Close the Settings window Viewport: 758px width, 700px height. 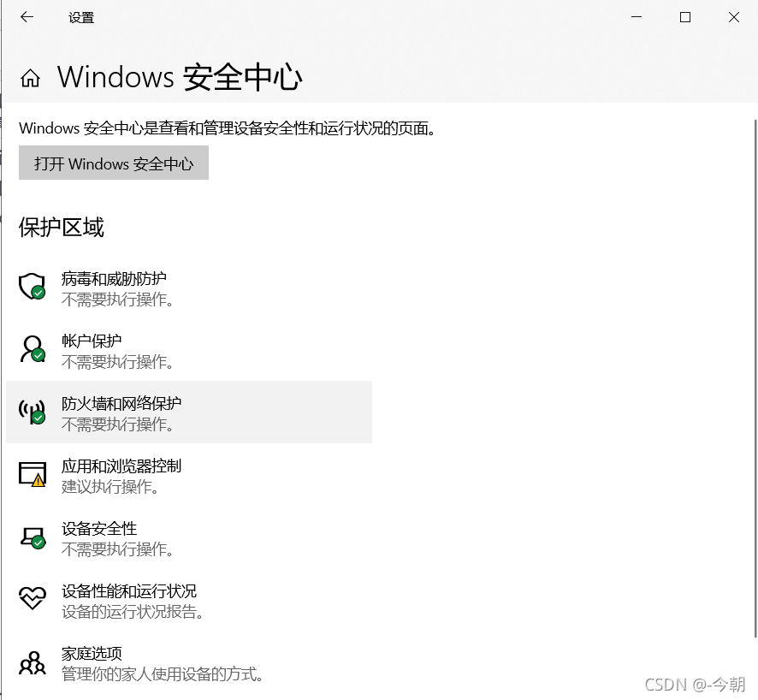[x=733, y=17]
